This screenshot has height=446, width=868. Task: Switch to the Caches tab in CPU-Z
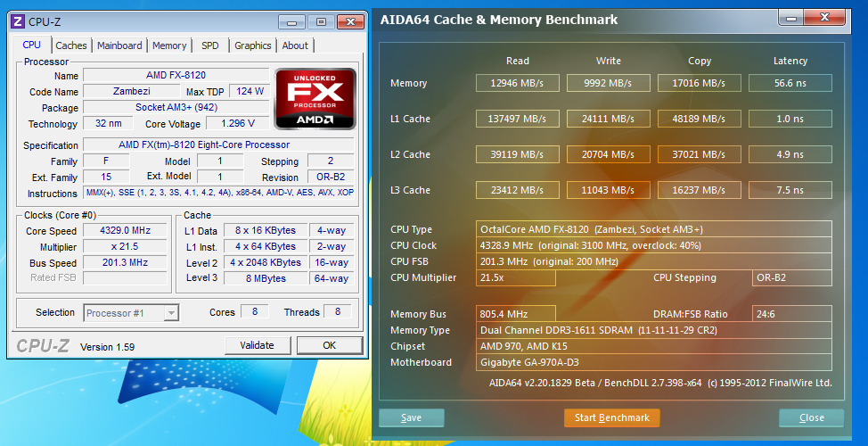pyautogui.click(x=71, y=45)
